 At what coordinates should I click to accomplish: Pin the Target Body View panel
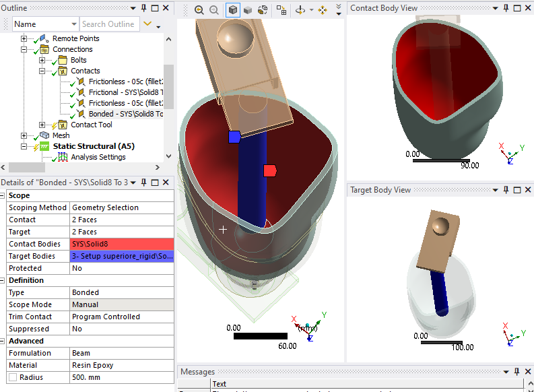(x=506, y=190)
